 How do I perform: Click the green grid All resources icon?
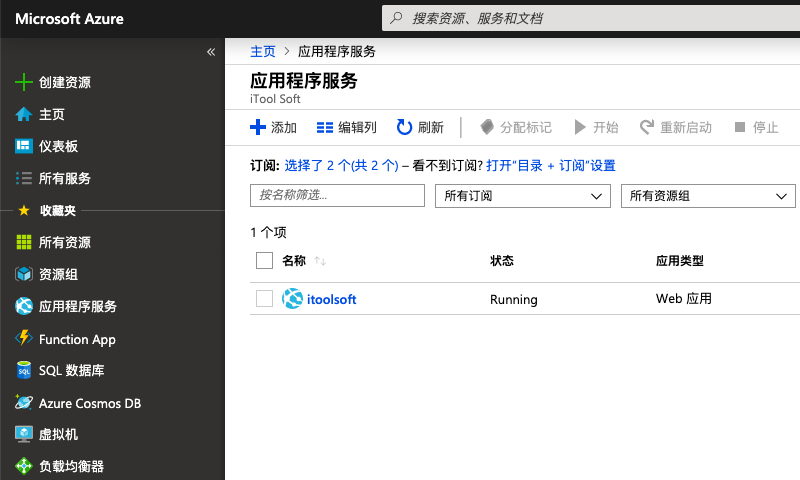click(23, 242)
